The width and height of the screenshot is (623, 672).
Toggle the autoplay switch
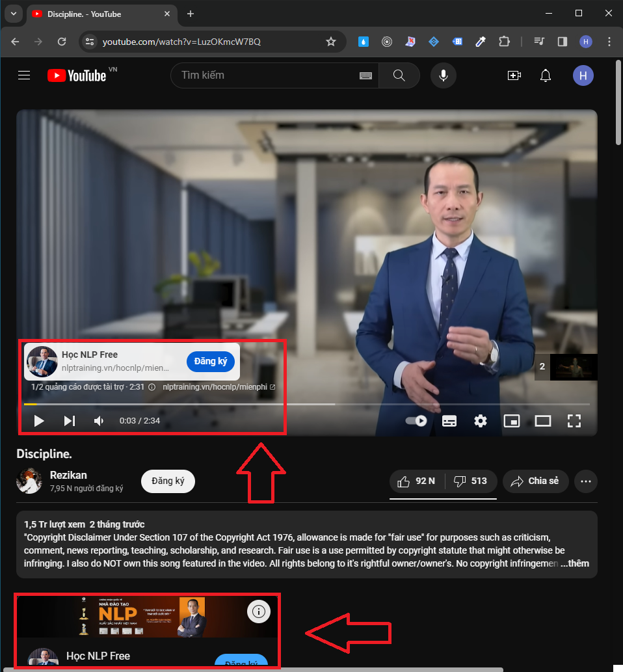416,421
